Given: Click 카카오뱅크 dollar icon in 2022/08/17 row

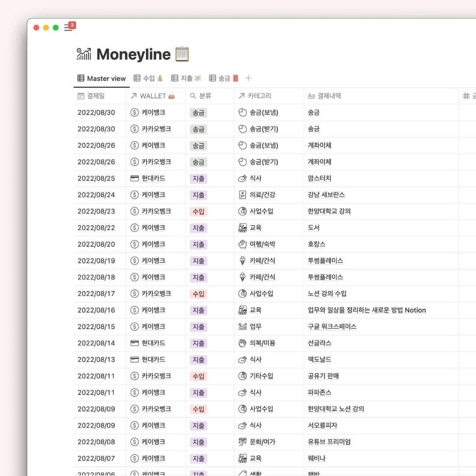Looking at the screenshot, I should (x=134, y=294).
